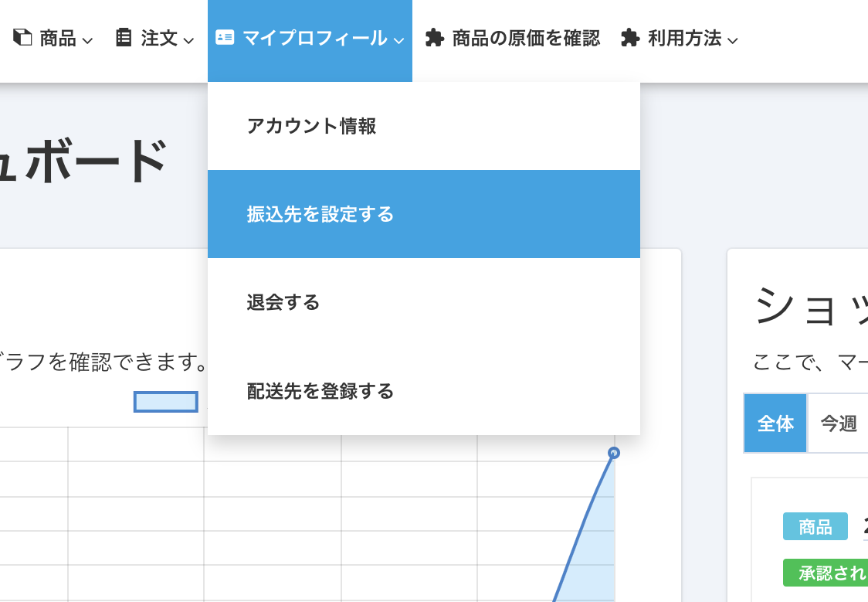Choose 振込先を設定する menu entry
Image resolution: width=868 pixels, height=602 pixels.
320,214
